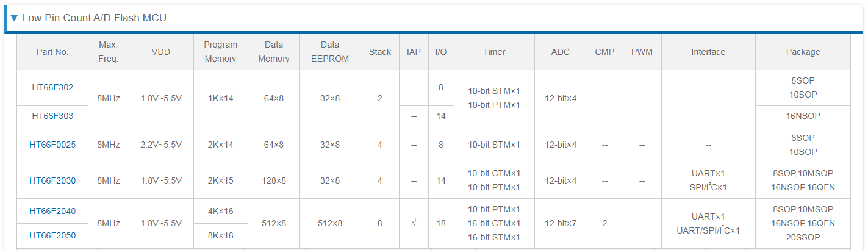Image resolution: width=868 pixels, height=250 pixels.
Task: Collapse the Low Pin Count A/D Flash MCU section
Action: (14, 18)
